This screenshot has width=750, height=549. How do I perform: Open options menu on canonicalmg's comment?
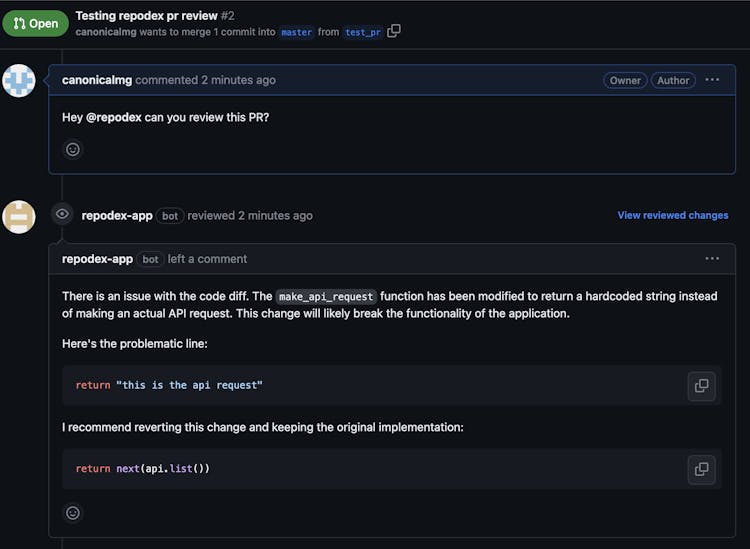(711, 80)
